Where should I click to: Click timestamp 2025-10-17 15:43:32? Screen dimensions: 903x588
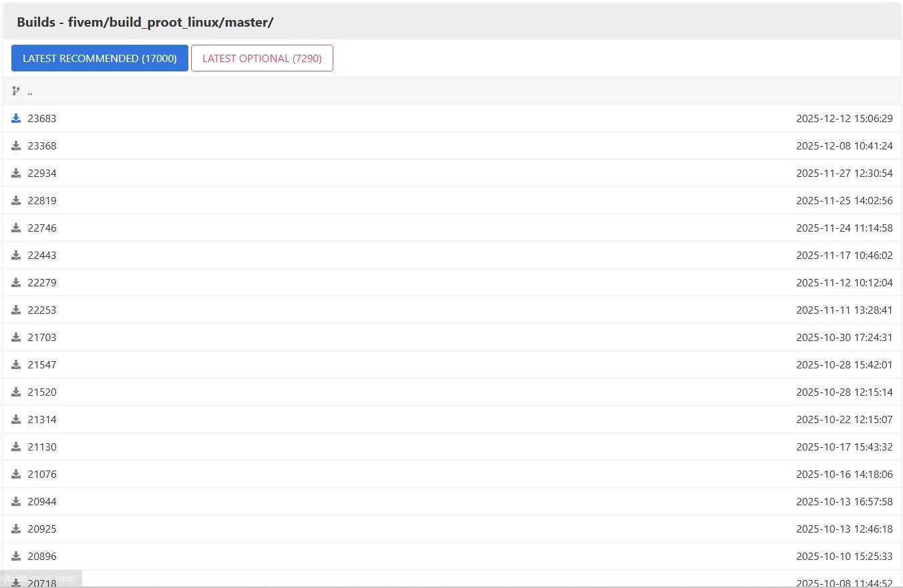[x=844, y=447]
